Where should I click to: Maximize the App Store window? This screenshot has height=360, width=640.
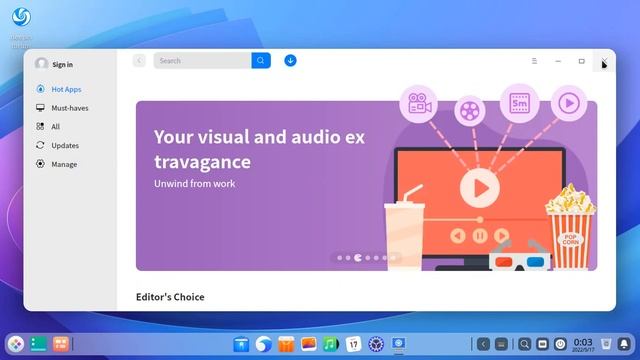582,61
